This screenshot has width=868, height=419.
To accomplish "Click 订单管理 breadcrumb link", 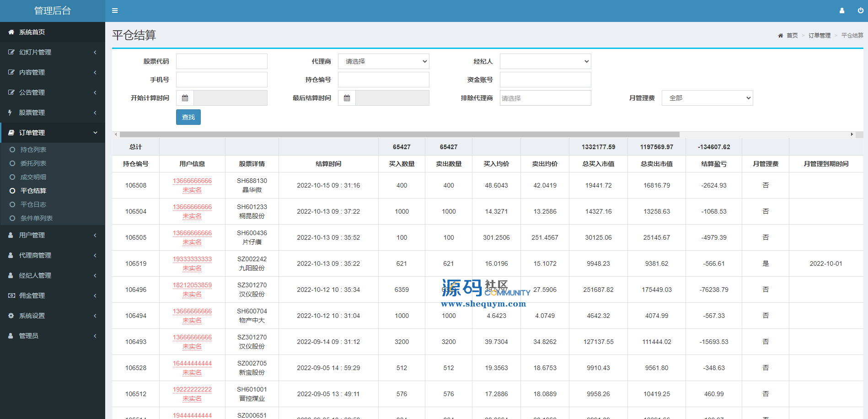I will click(820, 36).
